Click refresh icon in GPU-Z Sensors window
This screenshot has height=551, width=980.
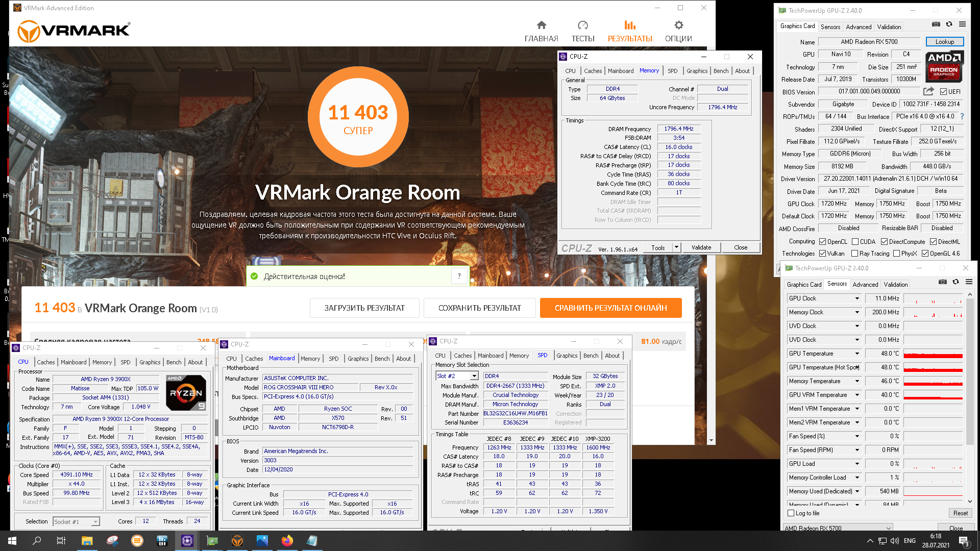[955, 282]
